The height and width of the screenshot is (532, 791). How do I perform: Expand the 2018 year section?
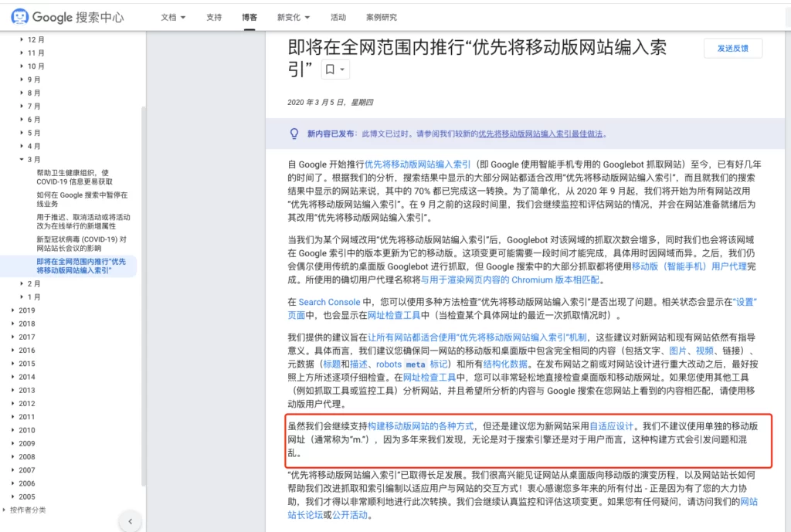click(x=23, y=324)
